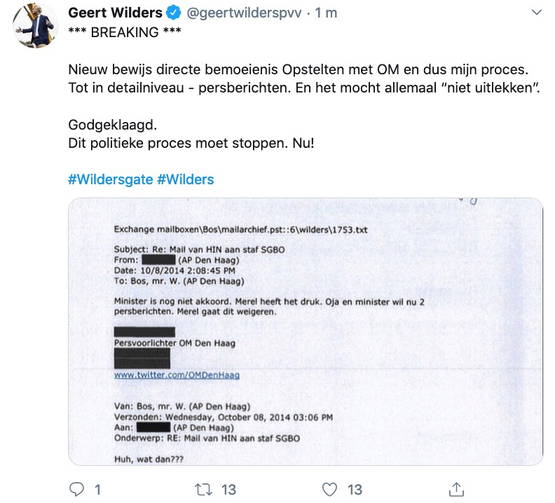Open the share upload icon
555x503 pixels.
pos(456,489)
